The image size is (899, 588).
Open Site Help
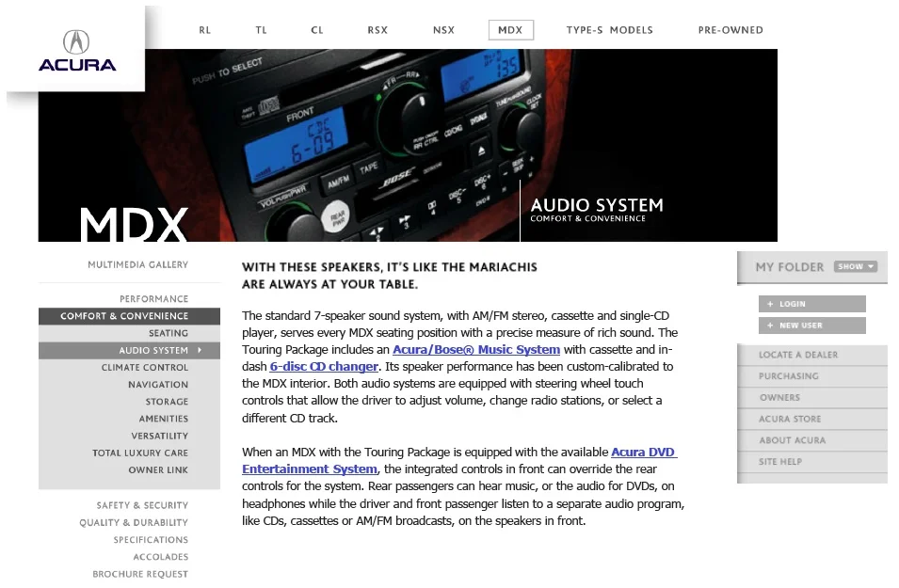point(779,462)
